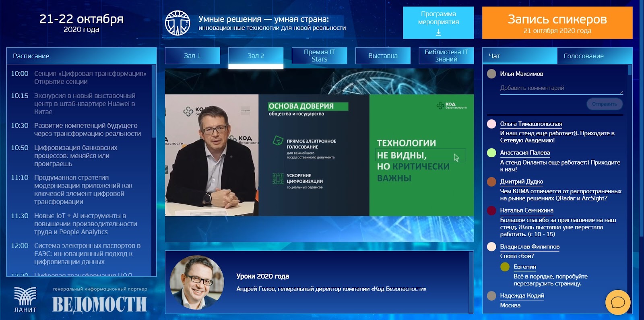Select the Зал 2 tab
The height and width of the screenshot is (320, 644).
tap(256, 56)
